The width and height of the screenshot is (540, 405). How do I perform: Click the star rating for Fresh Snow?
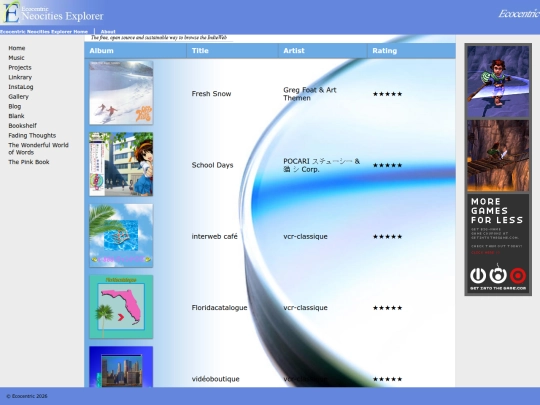[x=387, y=94]
